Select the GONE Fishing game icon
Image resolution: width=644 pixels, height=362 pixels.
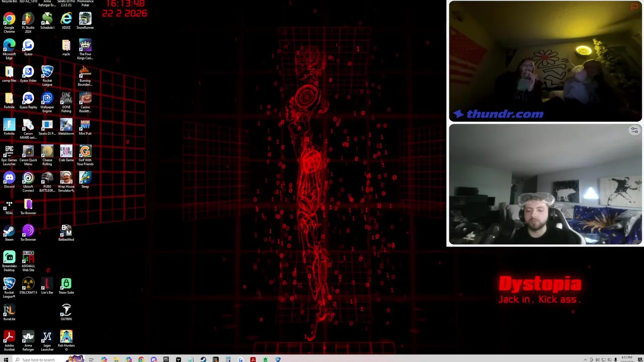tap(66, 103)
